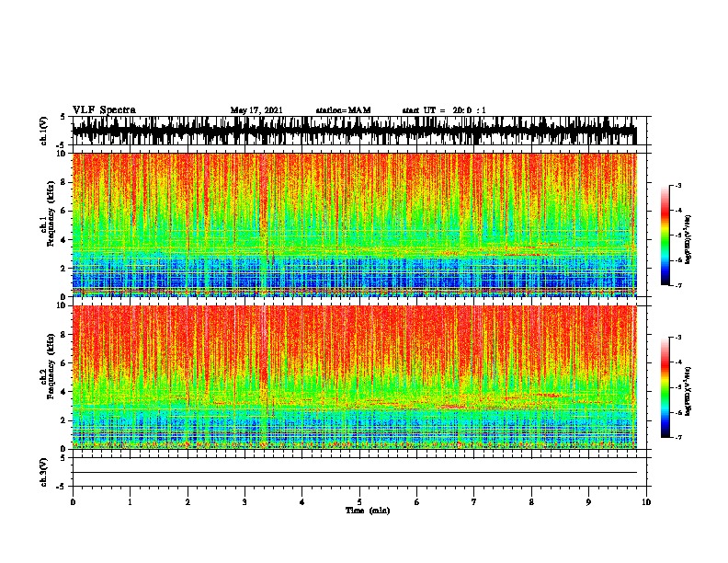Click the '-3' label on ch.1 color bar

(678, 185)
